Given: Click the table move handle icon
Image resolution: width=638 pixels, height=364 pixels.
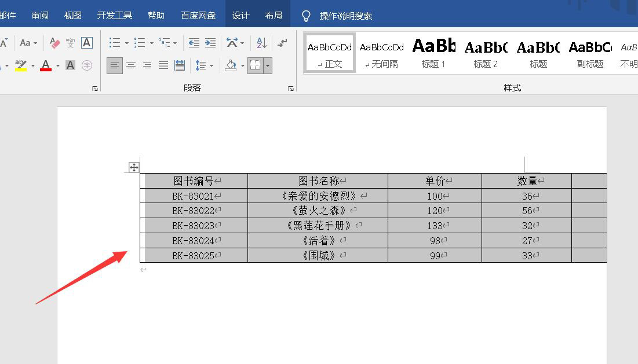Looking at the screenshot, I should (134, 167).
